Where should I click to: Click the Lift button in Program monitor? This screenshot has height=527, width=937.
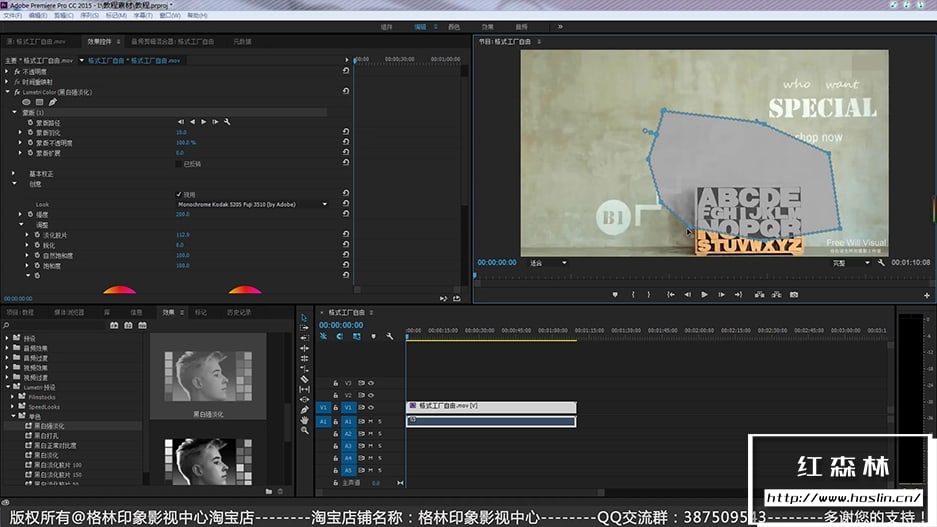[759, 295]
